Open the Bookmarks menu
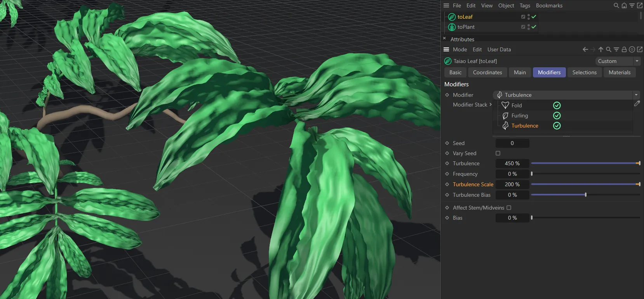644x299 pixels. (549, 5)
